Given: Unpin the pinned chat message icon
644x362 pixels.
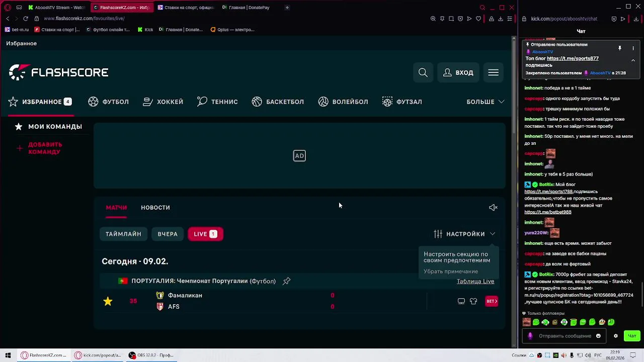Looking at the screenshot, I should click(620, 48).
